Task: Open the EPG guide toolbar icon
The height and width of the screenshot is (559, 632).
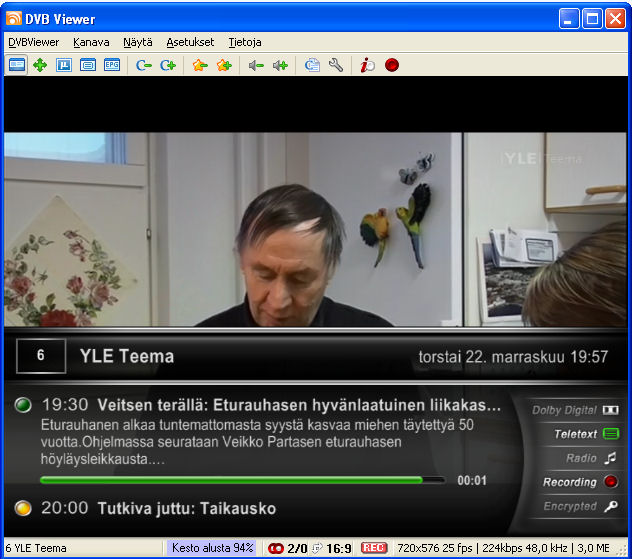Action: pos(112,65)
